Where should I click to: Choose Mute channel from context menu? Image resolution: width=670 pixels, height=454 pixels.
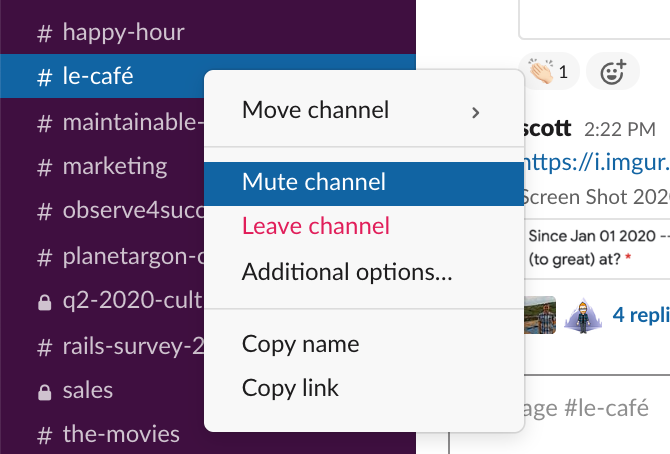[x=364, y=184]
